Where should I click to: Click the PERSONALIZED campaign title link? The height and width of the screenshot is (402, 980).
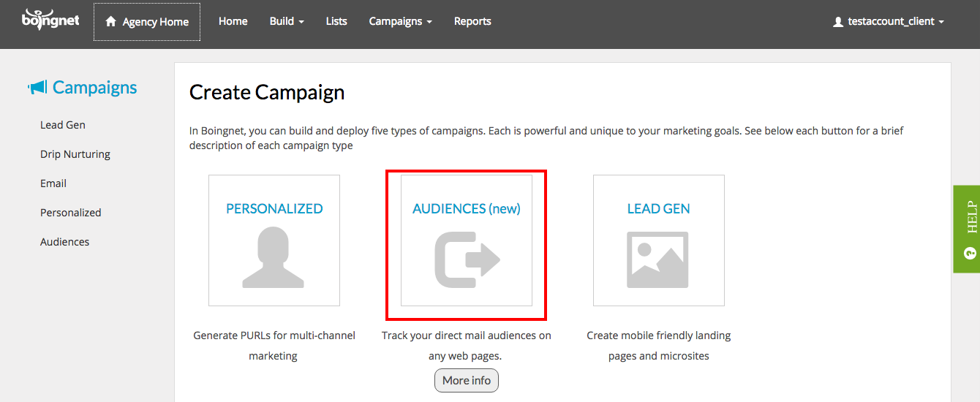point(274,208)
